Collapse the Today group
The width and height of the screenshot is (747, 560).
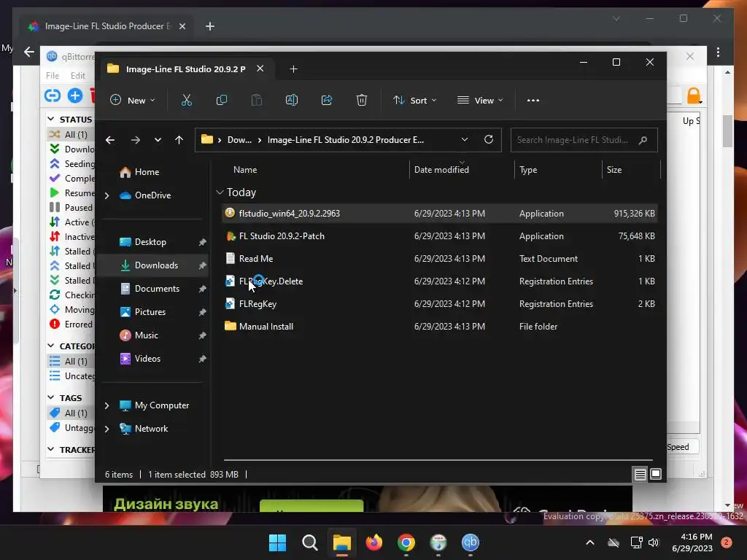(220, 192)
